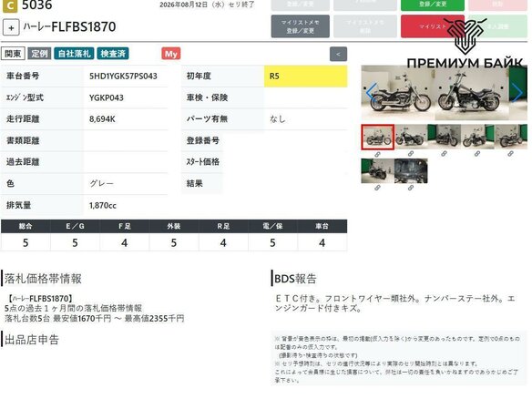Select the 関東 tag
This screenshot has width=532, height=399.
[x=13, y=54]
